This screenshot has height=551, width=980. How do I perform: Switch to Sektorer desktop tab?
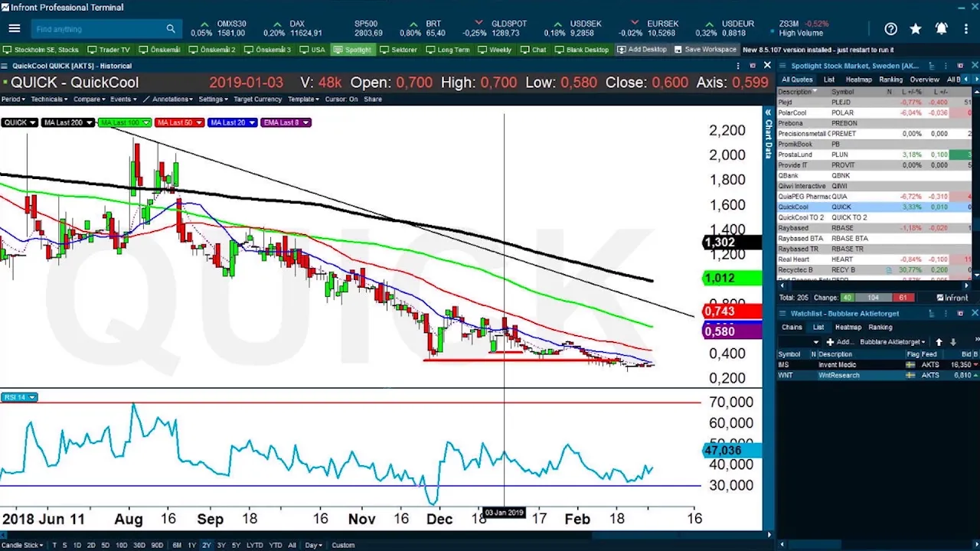399,50
